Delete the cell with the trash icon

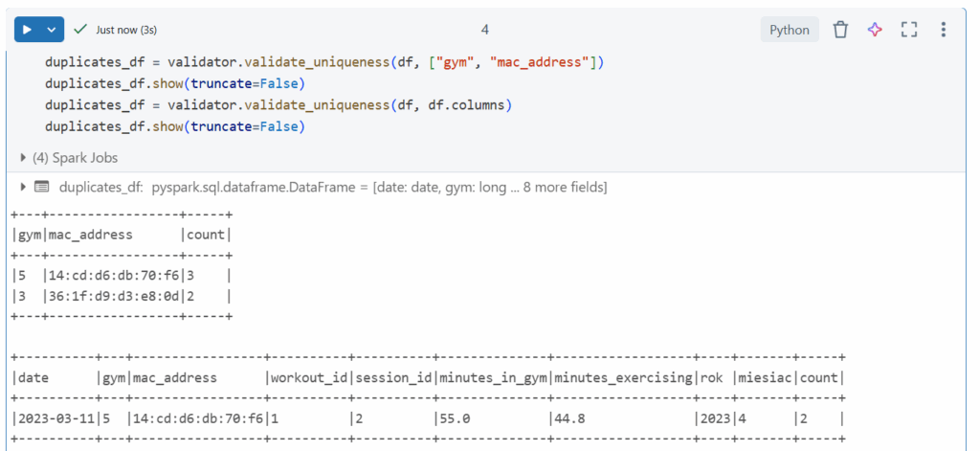[x=840, y=30]
